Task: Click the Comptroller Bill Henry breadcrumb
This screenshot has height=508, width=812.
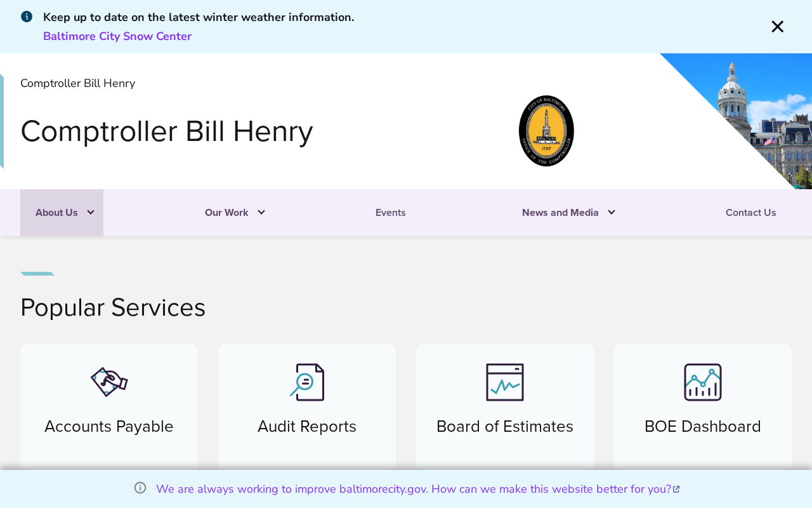Action: (77, 83)
